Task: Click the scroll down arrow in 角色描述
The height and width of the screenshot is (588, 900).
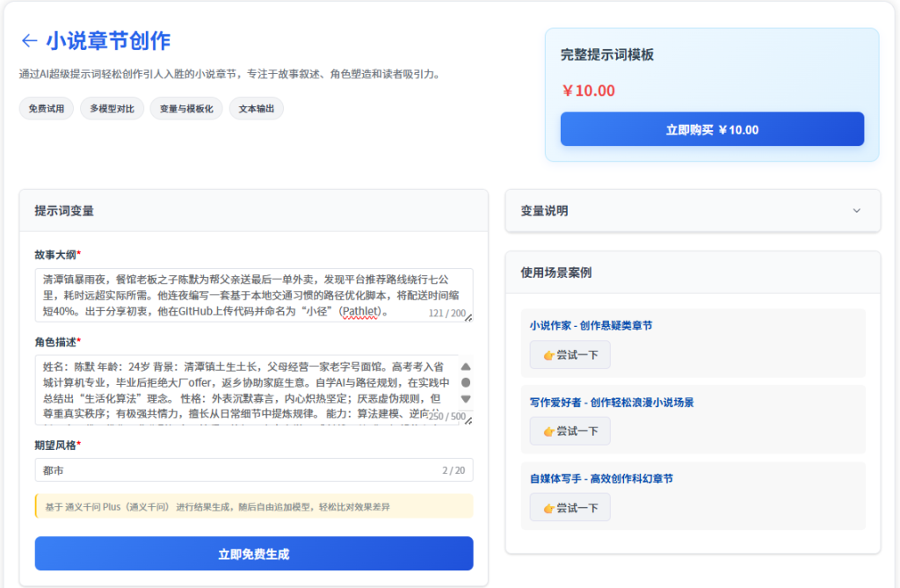Action: [x=466, y=399]
